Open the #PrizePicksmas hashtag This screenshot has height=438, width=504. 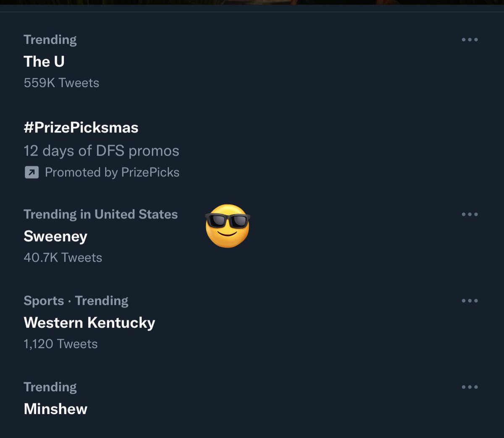coord(81,128)
